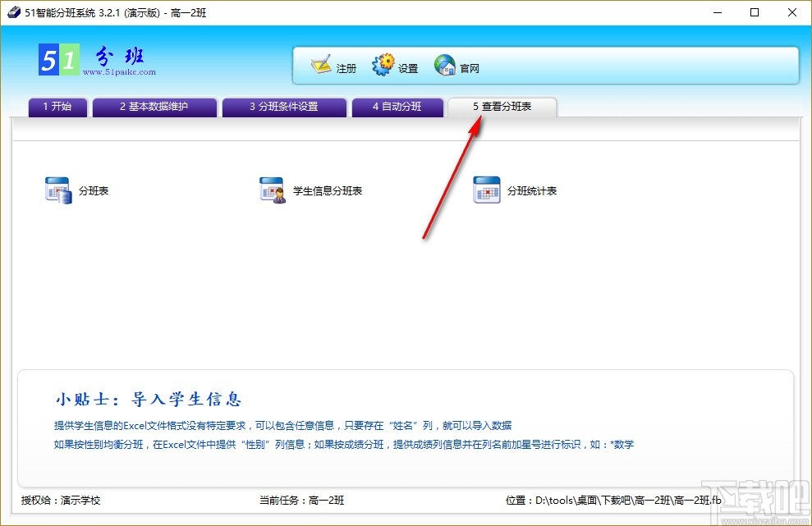Click the 小贴士 导入学生信息 tip heading

pos(148,399)
